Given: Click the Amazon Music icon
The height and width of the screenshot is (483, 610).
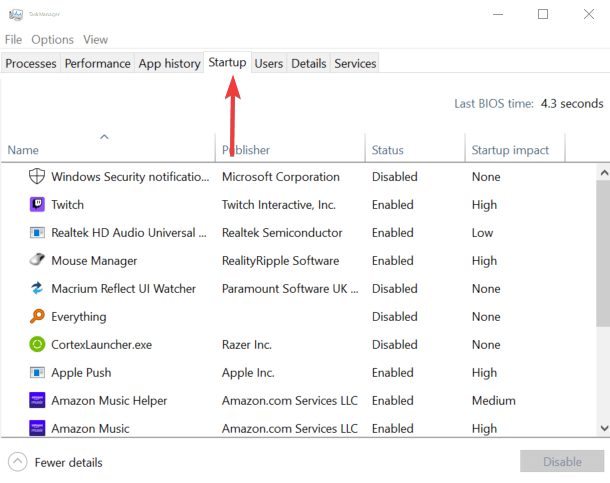Looking at the screenshot, I should click(x=37, y=428).
